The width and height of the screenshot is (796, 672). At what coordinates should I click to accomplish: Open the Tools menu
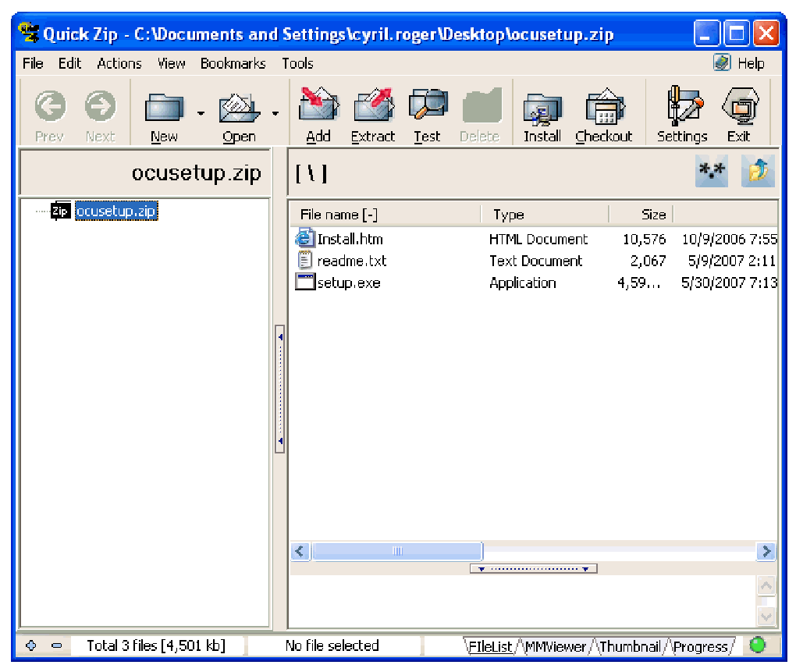(297, 63)
